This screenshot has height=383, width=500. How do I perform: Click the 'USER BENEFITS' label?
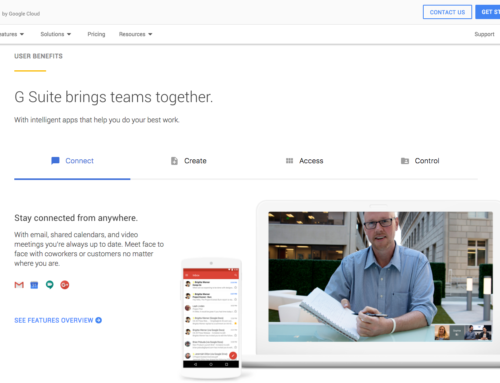[x=38, y=56]
